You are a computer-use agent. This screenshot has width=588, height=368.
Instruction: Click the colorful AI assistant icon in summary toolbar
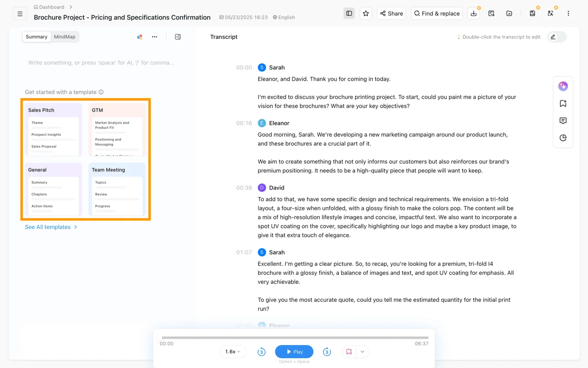coord(140,37)
